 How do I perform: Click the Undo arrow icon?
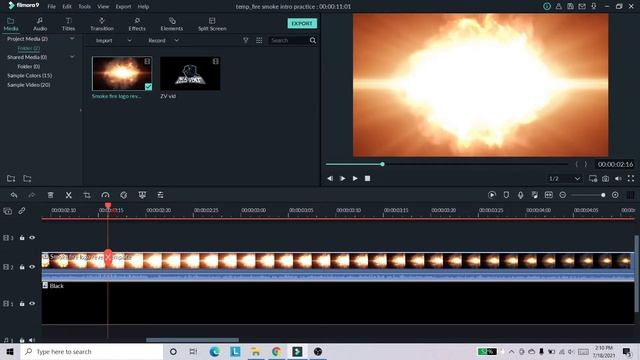pos(14,195)
